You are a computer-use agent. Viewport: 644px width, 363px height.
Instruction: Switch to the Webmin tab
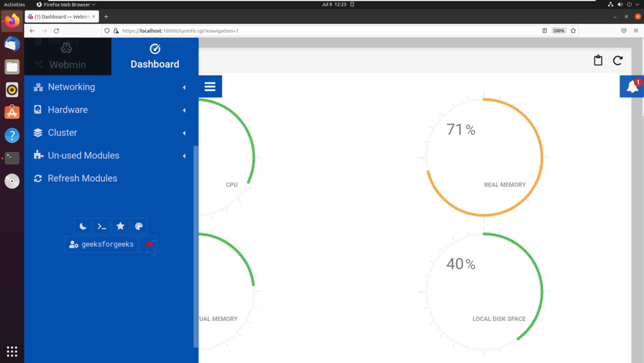[x=68, y=56]
